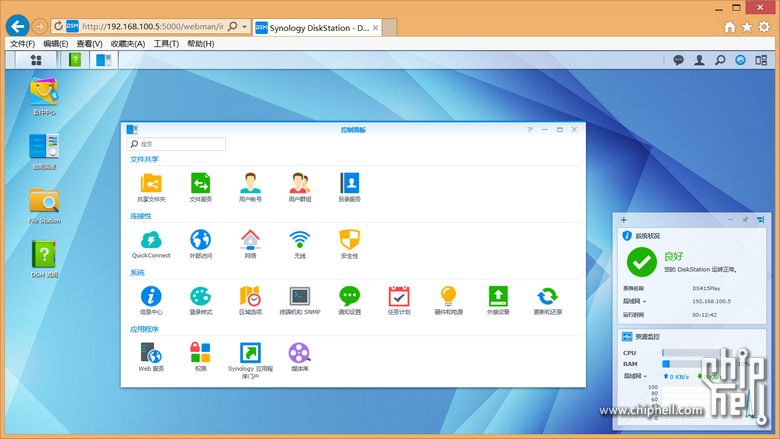Open the 编辑(E) menu
The image size is (780, 439).
point(56,44)
